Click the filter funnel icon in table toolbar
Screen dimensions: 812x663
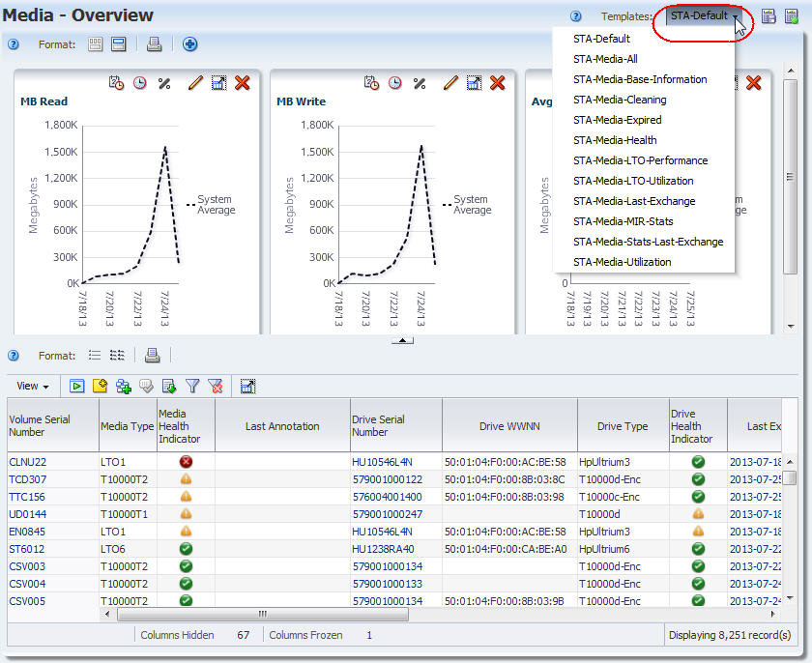192,386
